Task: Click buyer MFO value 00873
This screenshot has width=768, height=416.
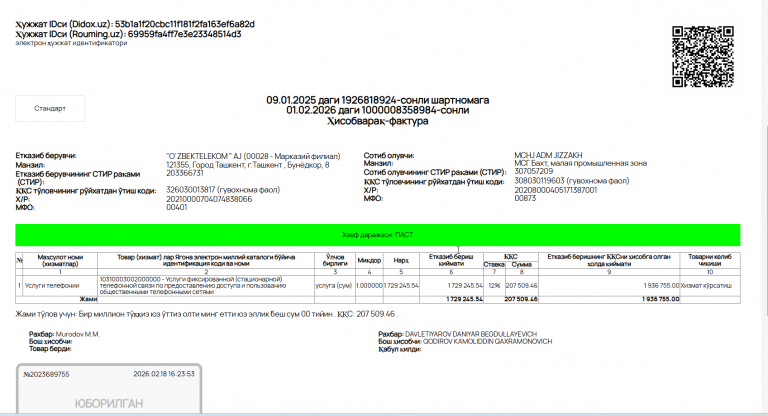Action: [x=525, y=198]
